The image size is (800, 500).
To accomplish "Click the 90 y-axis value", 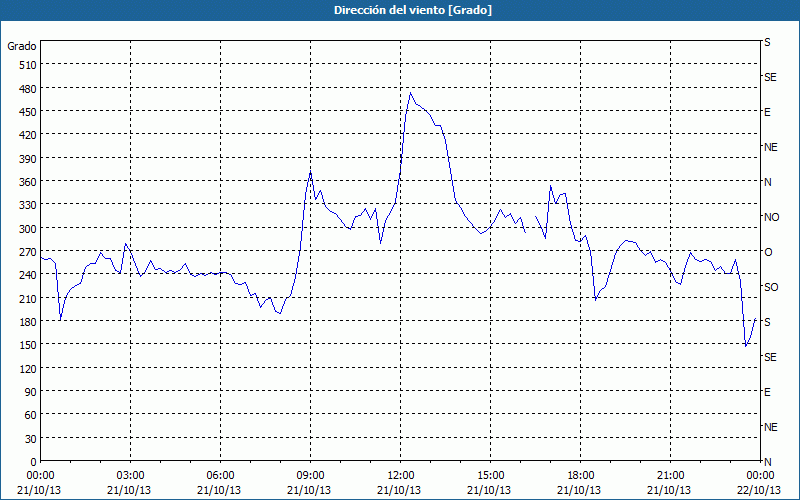I will coord(31,392).
